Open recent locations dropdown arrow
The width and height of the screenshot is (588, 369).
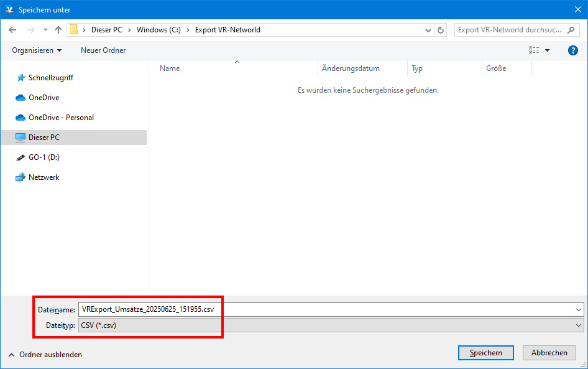pos(45,30)
